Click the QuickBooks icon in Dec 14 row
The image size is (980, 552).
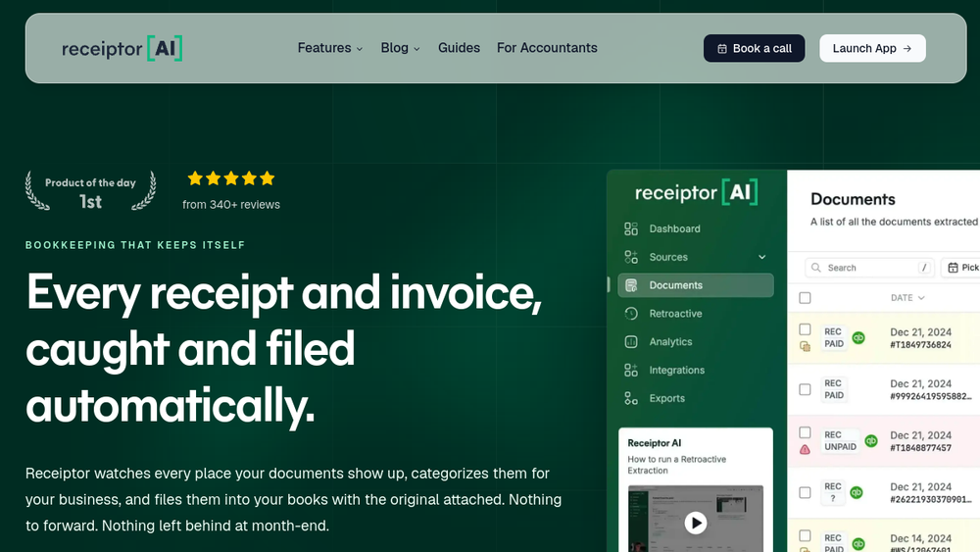[858, 544]
